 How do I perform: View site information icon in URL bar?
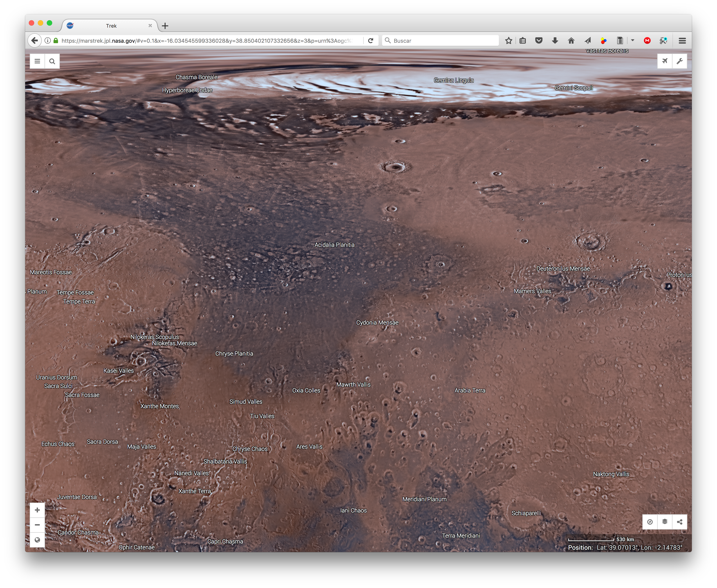pos(48,41)
